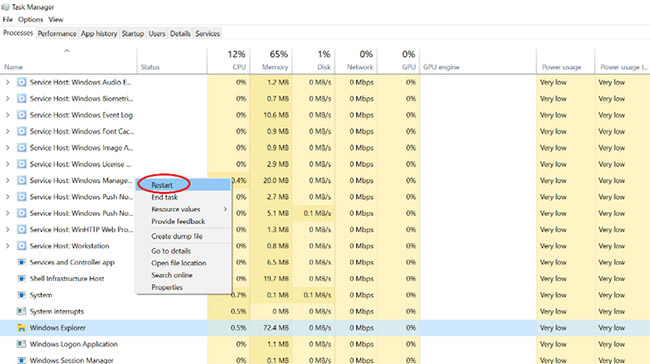Switch to the Users tab
This screenshot has height=364, width=650.
(157, 34)
